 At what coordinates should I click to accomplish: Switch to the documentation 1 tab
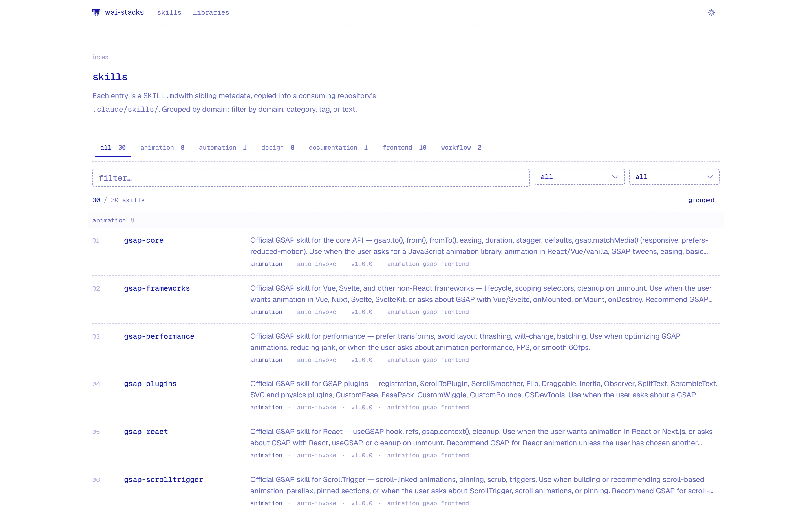click(x=338, y=148)
